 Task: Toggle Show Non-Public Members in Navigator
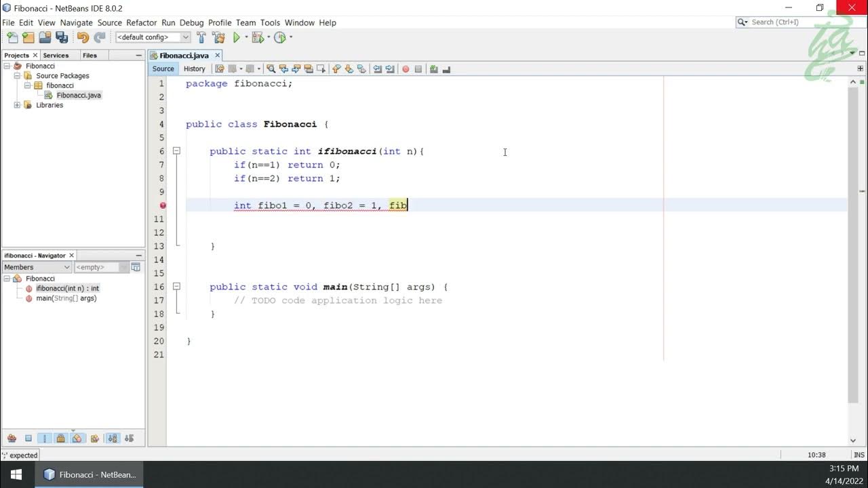(x=60, y=439)
